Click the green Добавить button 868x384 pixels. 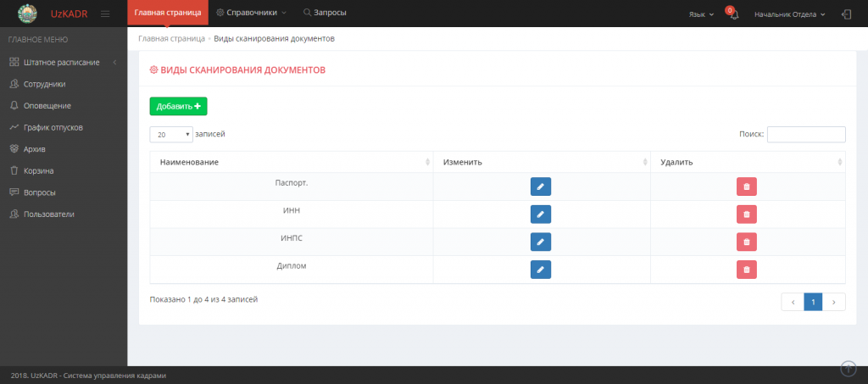click(178, 106)
